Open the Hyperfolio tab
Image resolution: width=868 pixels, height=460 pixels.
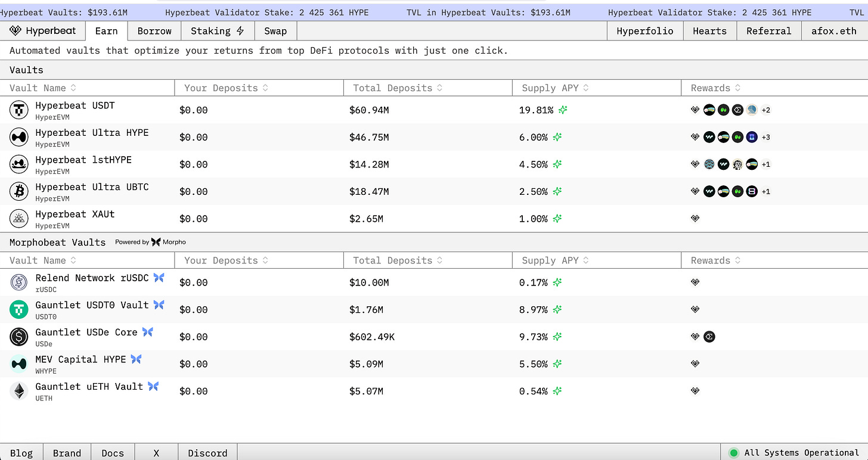click(645, 31)
